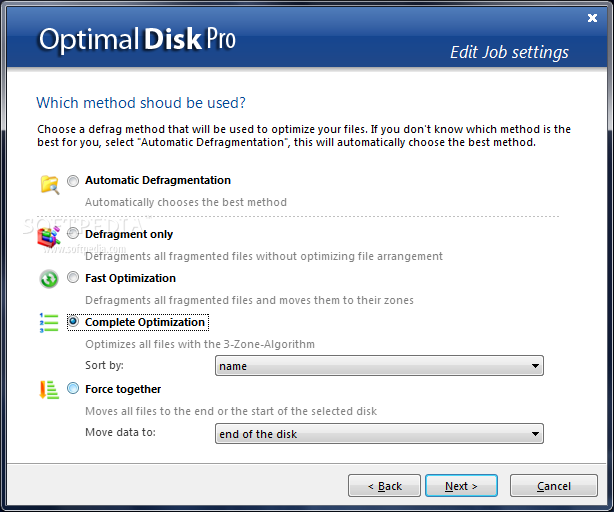The image size is (614, 512).
Task: Click the Complete Optimization numbered list icon
Action: [49, 323]
